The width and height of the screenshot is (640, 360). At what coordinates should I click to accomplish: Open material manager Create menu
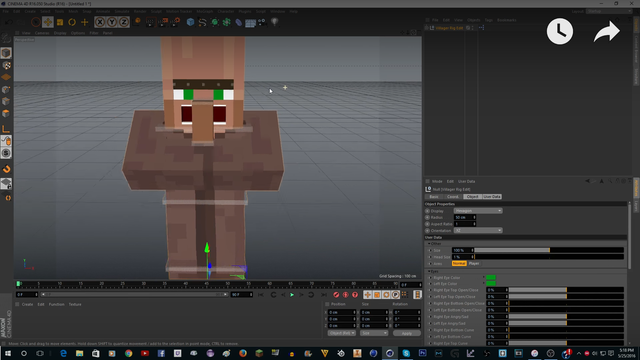click(x=27, y=304)
